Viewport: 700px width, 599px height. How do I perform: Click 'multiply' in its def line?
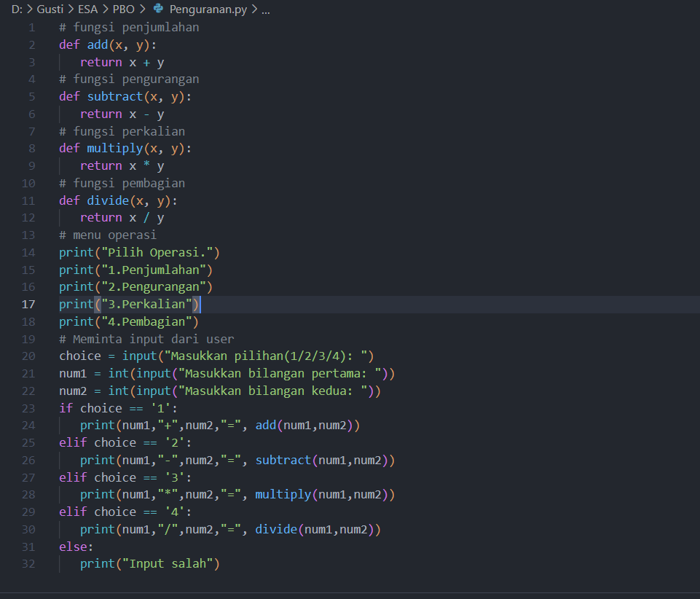[x=115, y=149]
